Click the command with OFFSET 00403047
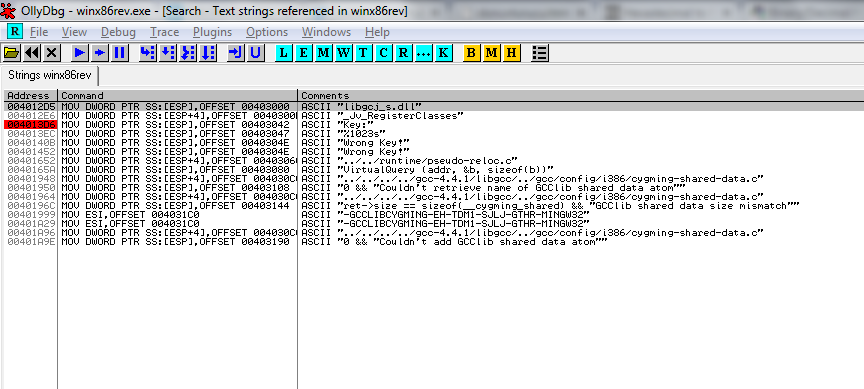The image size is (864, 389). pos(175,133)
